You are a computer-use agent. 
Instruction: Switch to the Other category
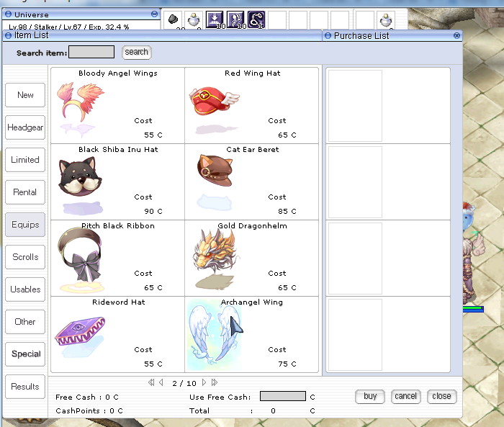click(x=25, y=322)
